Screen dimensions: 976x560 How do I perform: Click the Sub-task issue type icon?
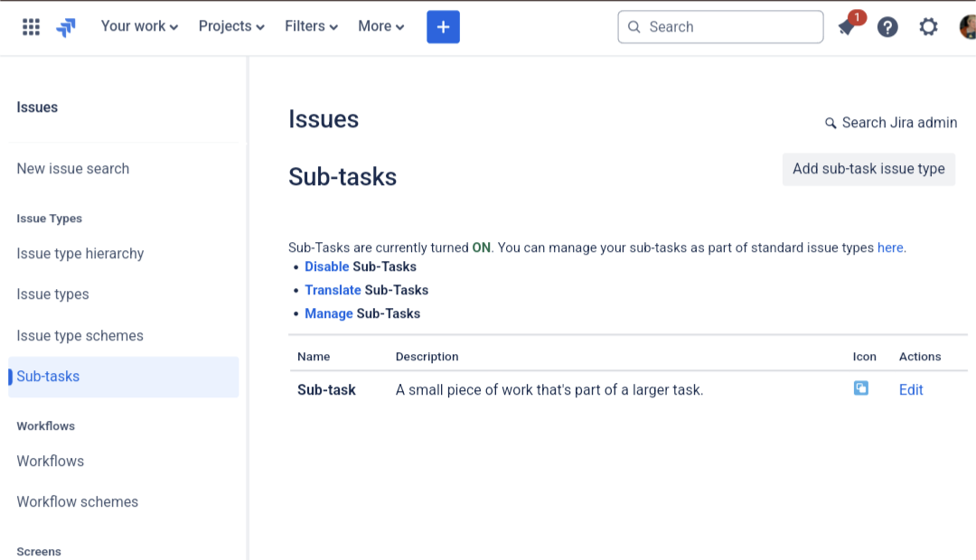coord(860,387)
